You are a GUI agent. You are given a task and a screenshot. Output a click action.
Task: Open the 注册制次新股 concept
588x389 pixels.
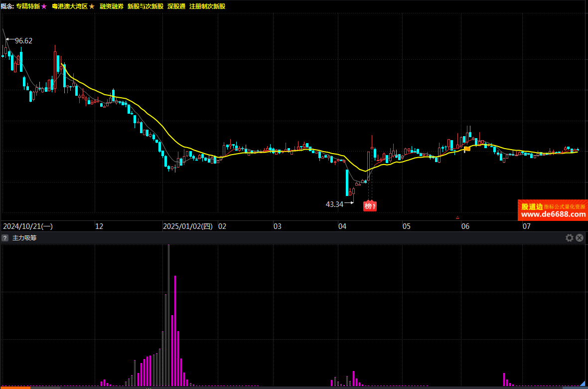207,6
